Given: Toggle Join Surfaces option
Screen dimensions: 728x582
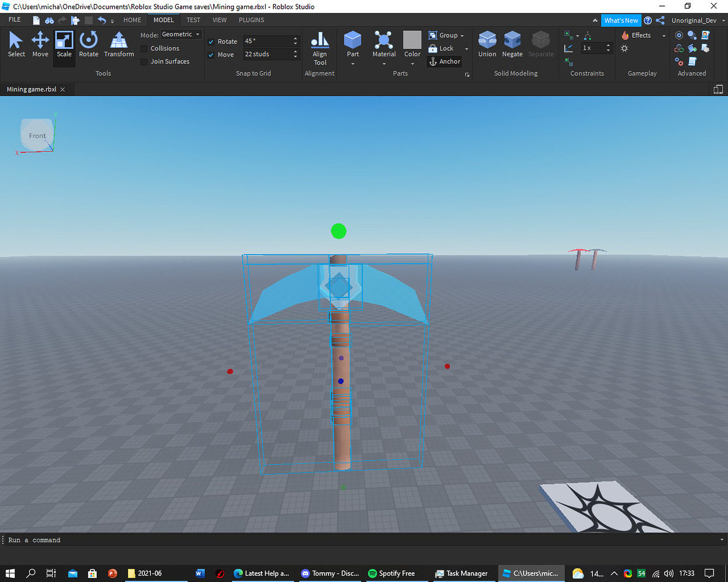Looking at the screenshot, I should [144, 61].
